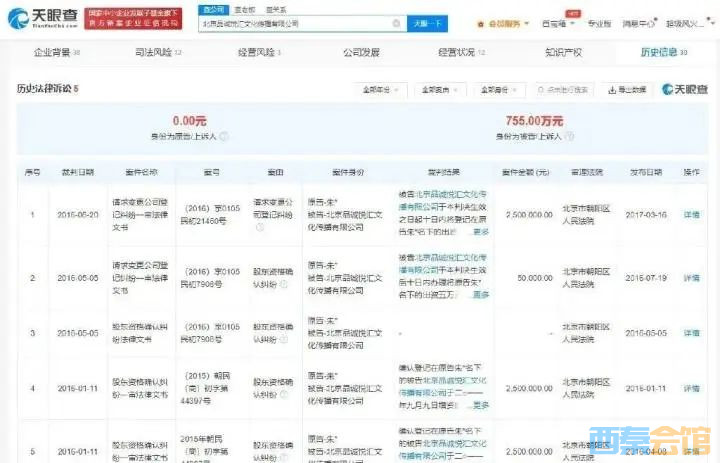
Task: Open 详情 for the first lawsuit row
Action: pyautogui.click(x=691, y=214)
